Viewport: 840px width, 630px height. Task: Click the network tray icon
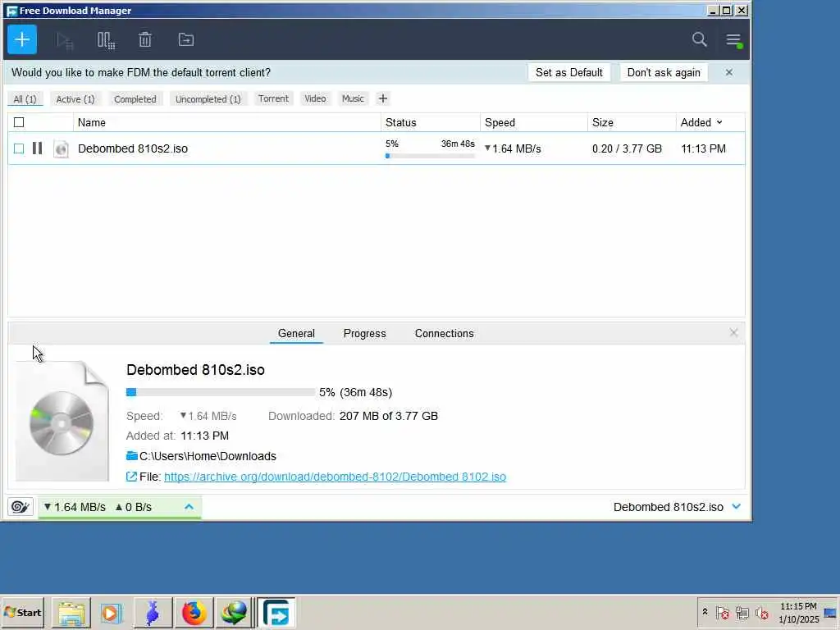[x=742, y=612]
